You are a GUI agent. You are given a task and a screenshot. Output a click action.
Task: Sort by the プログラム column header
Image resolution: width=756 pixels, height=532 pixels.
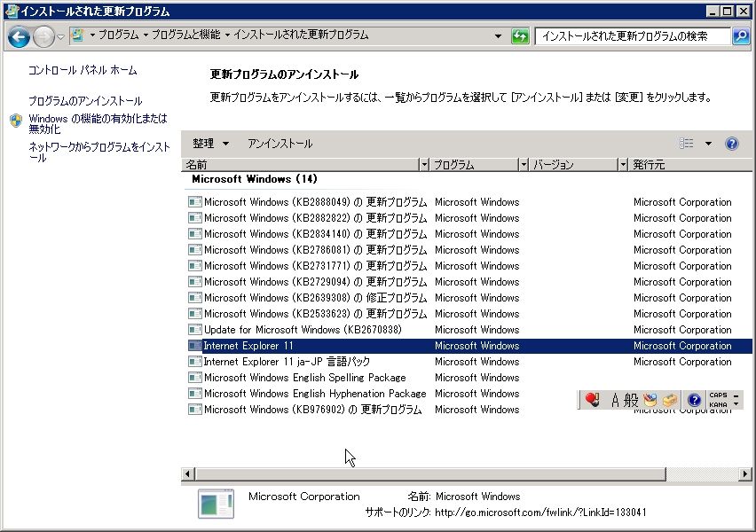(475, 165)
